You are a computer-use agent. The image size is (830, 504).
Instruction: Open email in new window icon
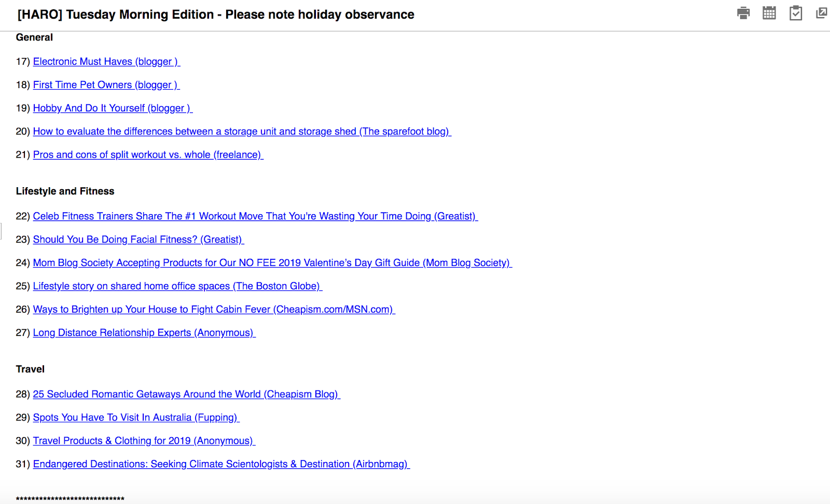tap(821, 13)
